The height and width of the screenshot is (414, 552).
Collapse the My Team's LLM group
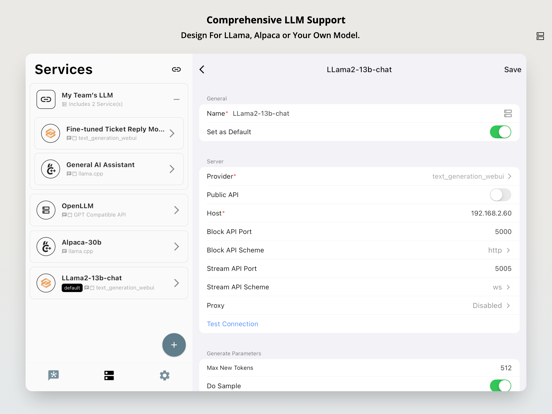(177, 100)
